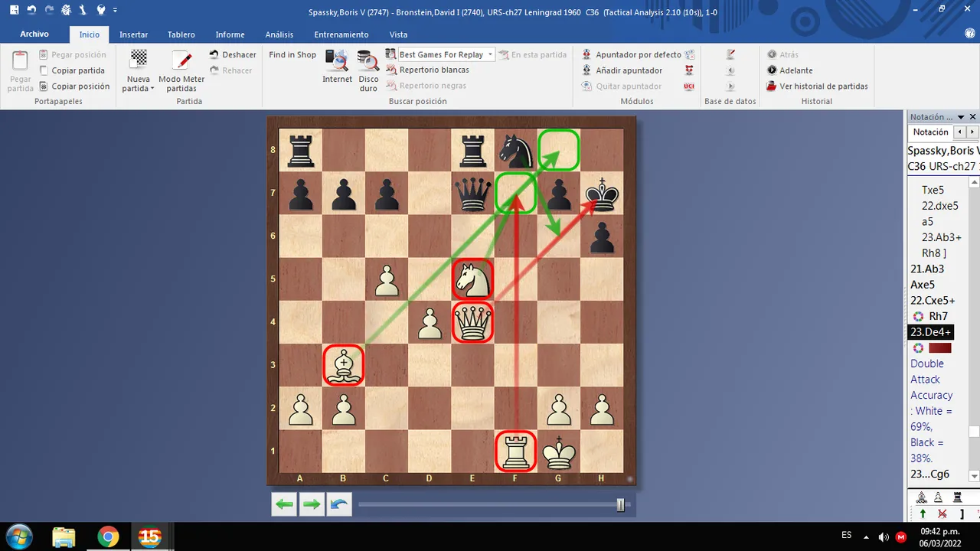The image size is (980, 551).
Task: Click the move slider handle below the board
Action: [620, 504]
